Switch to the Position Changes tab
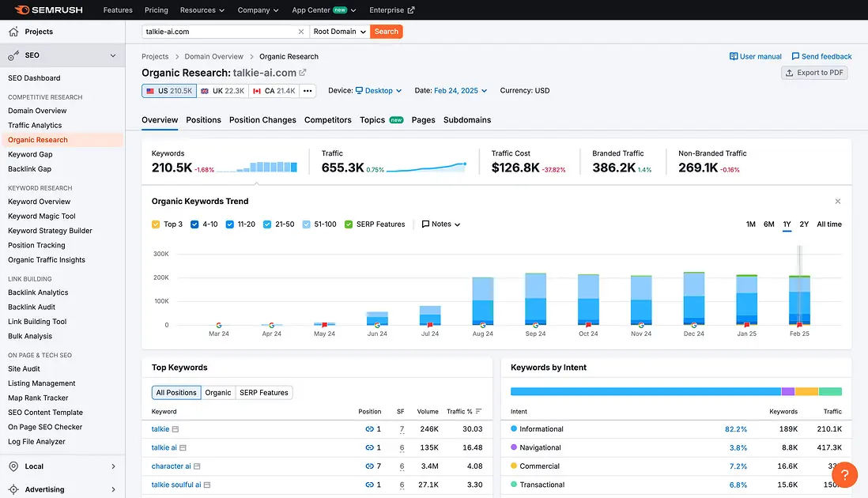This screenshot has width=868, height=498. 262,120
